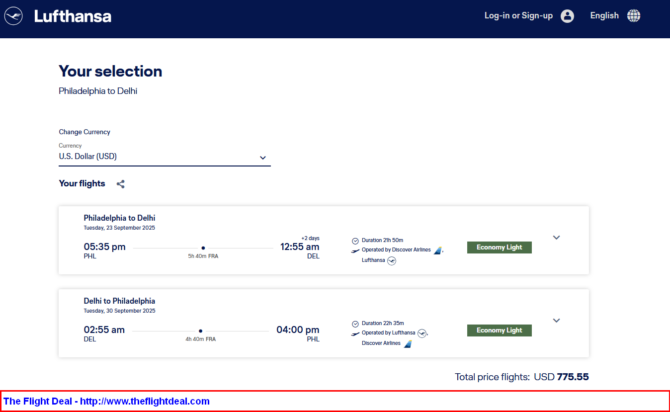This screenshot has width=670, height=412.
Task: Click Discover Airlines tail logo in return flight
Action: (x=408, y=344)
